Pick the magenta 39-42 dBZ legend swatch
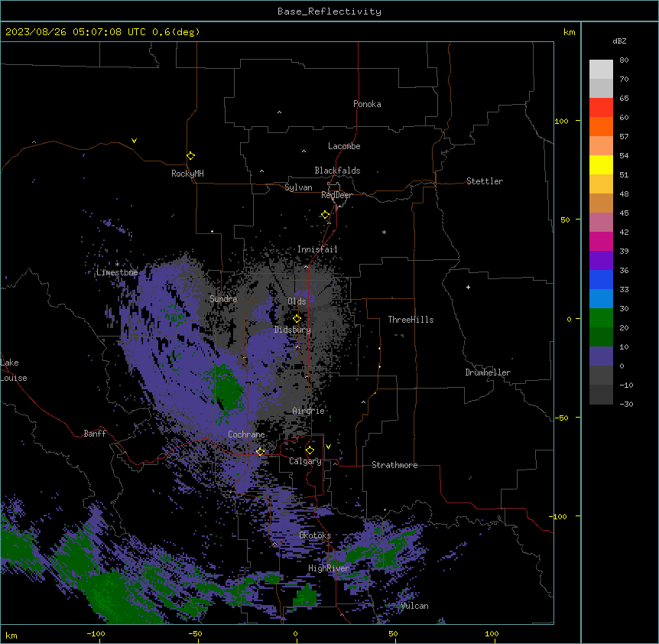Viewport: 659px width, 644px height. coord(601,241)
